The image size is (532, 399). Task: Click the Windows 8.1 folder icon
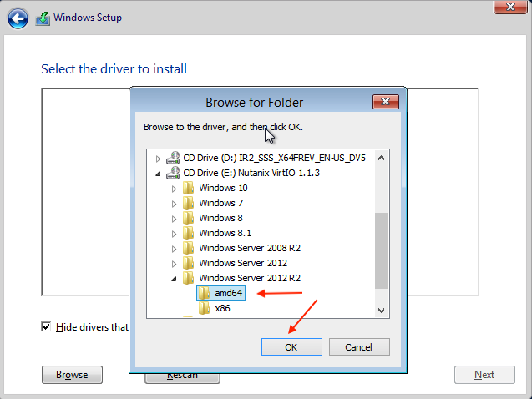point(188,233)
